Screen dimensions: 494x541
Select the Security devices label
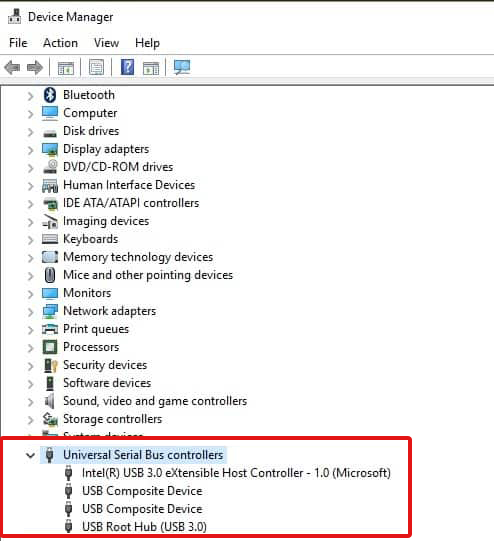[x=105, y=365]
